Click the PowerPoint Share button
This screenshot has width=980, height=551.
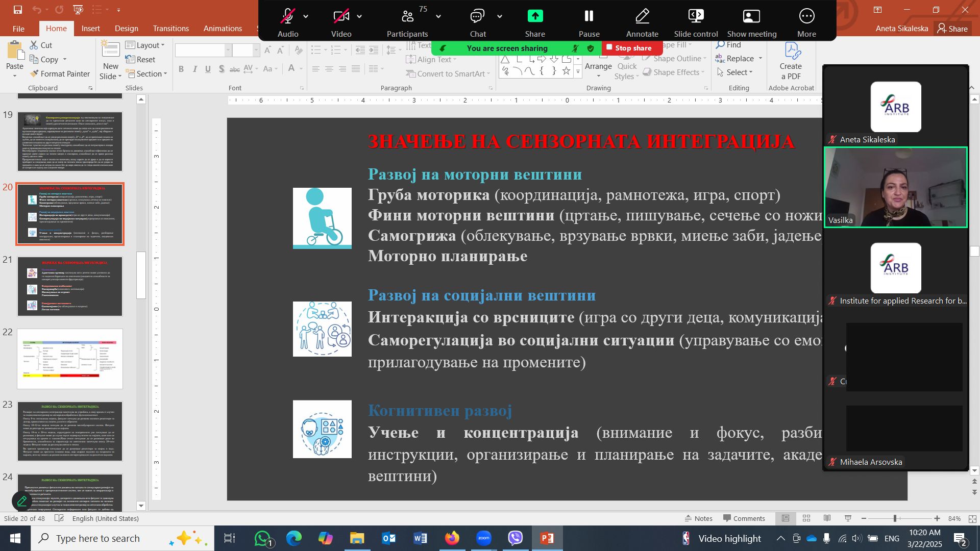tap(952, 29)
